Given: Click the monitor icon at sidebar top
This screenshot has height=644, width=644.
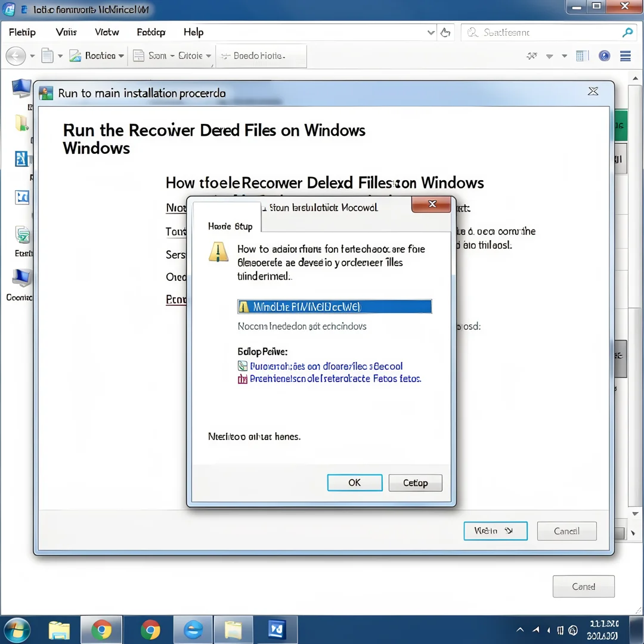Looking at the screenshot, I should coord(21,88).
